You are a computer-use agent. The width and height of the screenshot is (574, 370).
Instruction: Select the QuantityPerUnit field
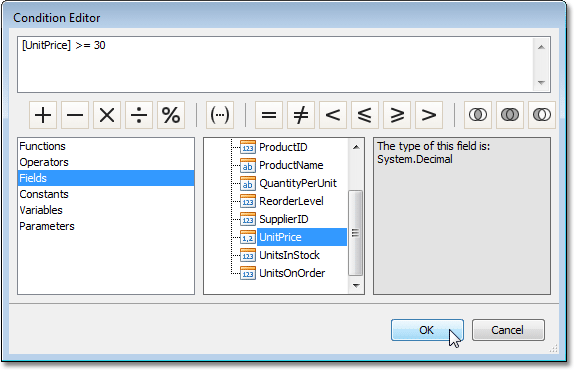coord(298,183)
